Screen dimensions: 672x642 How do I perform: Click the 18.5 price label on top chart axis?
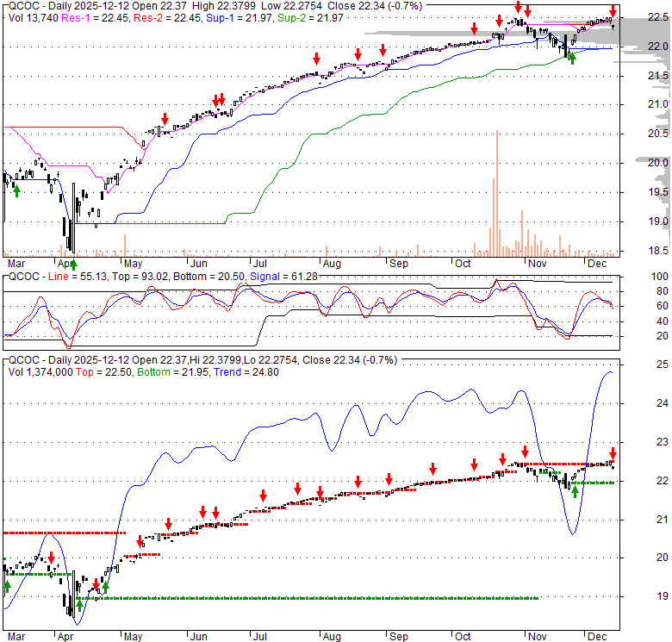coord(658,250)
